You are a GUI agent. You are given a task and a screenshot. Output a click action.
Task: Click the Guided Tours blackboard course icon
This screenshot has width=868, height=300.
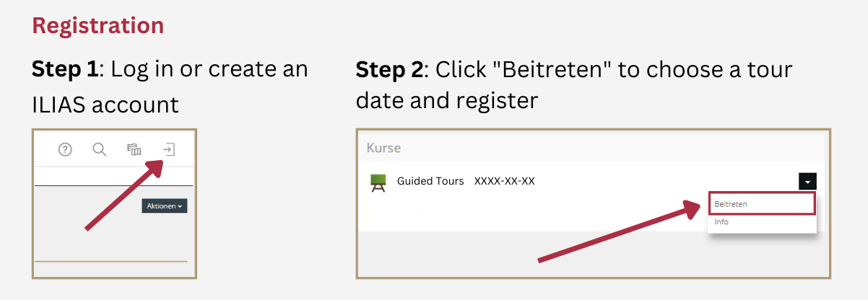[x=378, y=182]
